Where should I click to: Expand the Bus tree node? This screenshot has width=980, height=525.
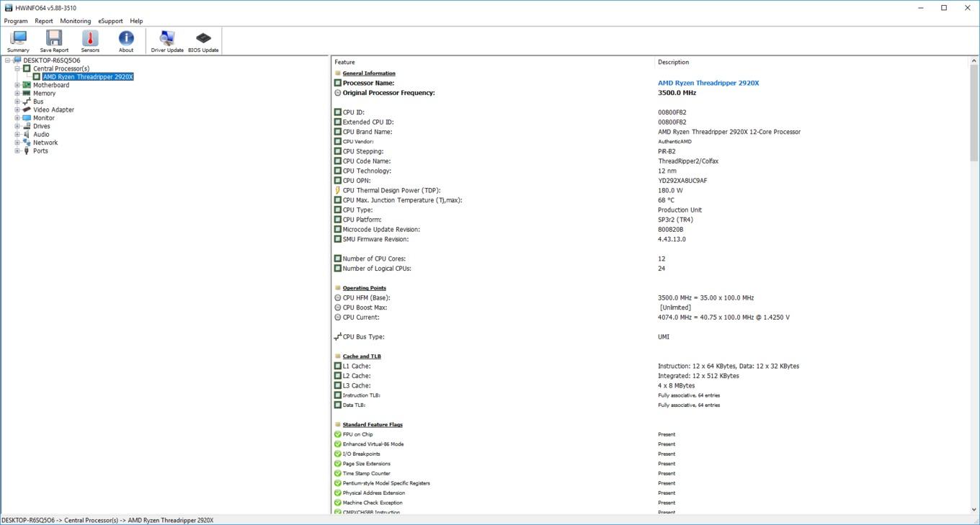tap(17, 102)
